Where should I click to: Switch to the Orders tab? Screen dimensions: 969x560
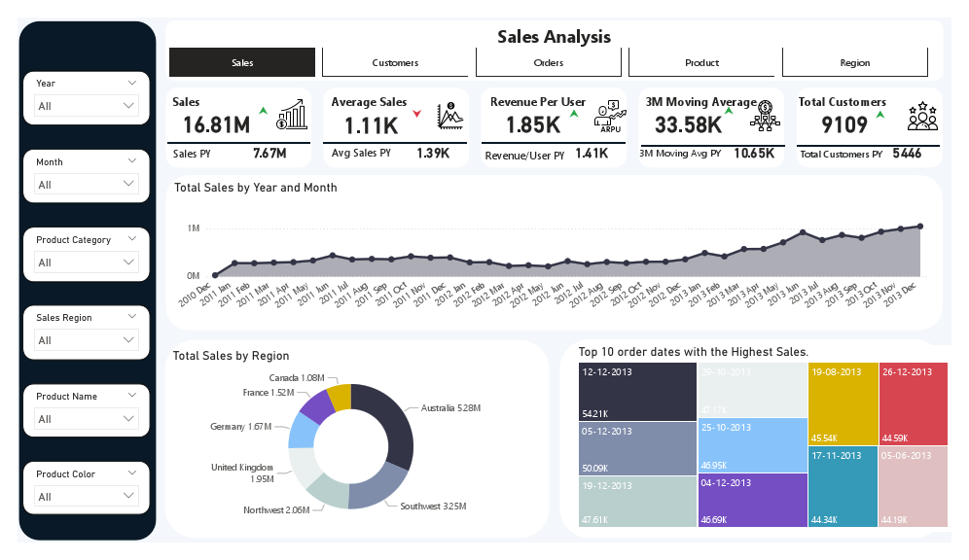(548, 61)
